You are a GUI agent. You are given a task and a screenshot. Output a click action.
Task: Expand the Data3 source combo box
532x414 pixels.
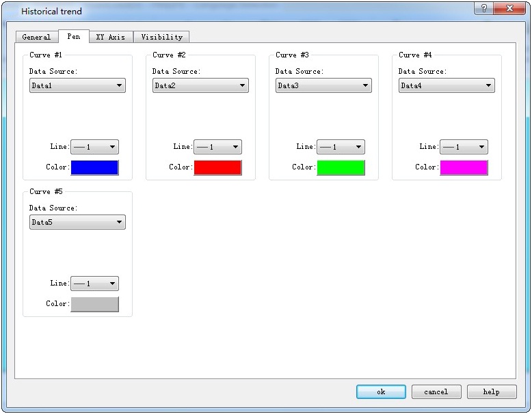323,85
